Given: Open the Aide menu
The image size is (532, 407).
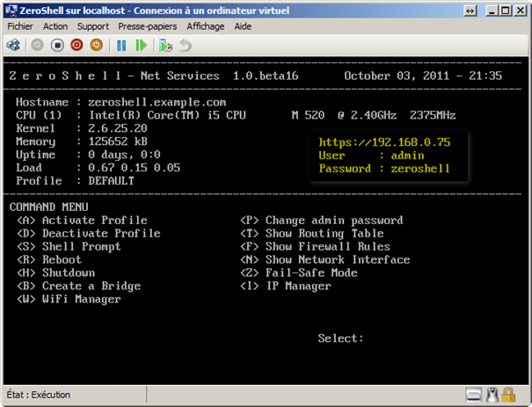Looking at the screenshot, I should (x=243, y=26).
